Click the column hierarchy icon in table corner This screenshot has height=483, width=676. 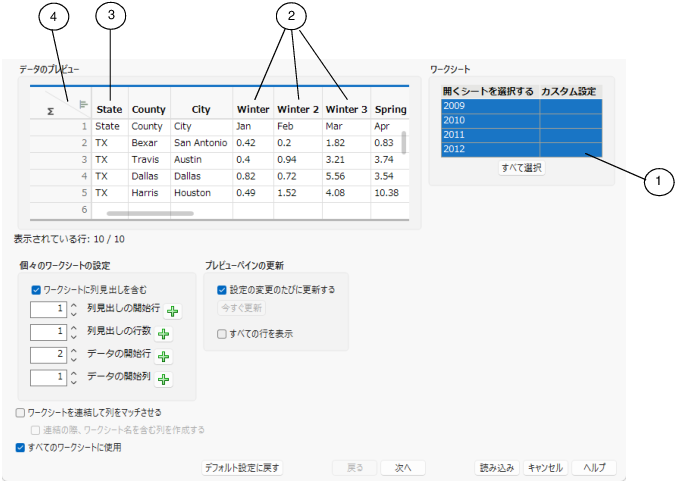(x=84, y=104)
